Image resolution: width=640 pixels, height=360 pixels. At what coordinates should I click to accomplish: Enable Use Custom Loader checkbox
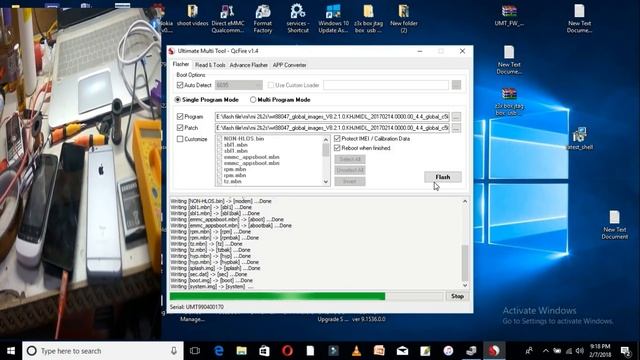coord(271,85)
